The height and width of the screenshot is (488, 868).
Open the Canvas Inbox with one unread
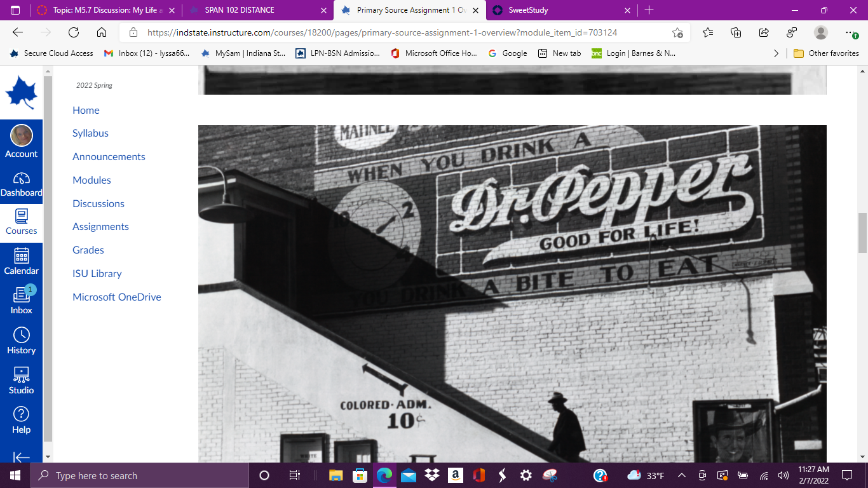[x=21, y=301]
